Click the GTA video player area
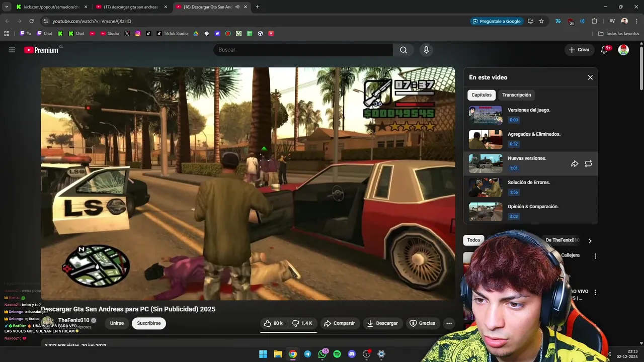644x362 pixels. tap(248, 184)
